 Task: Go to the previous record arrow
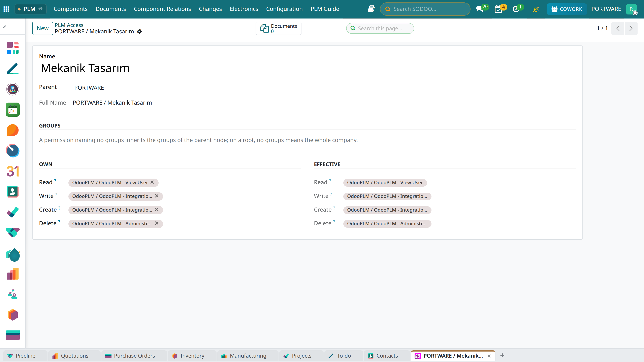coord(618,28)
